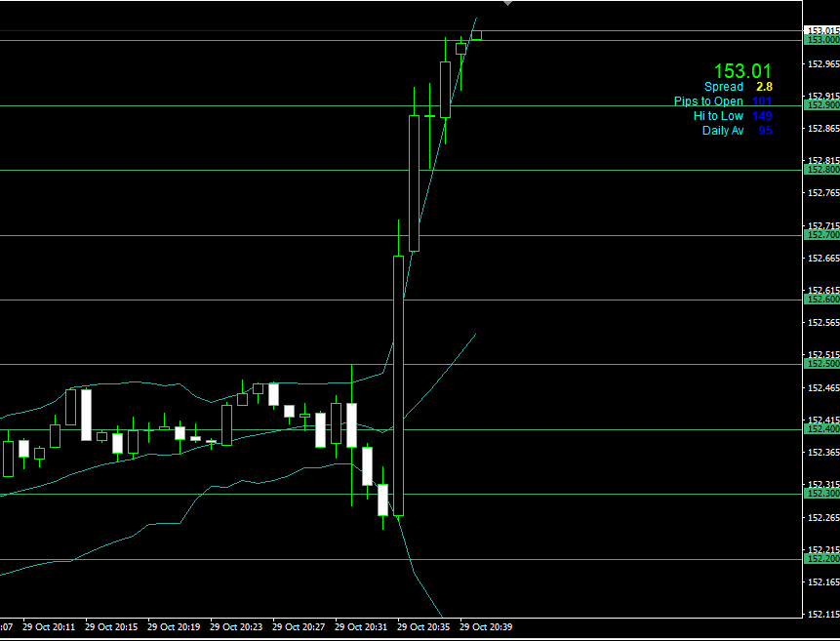Click the 152.900 green price level tag
840x641 pixels.
click(x=821, y=104)
